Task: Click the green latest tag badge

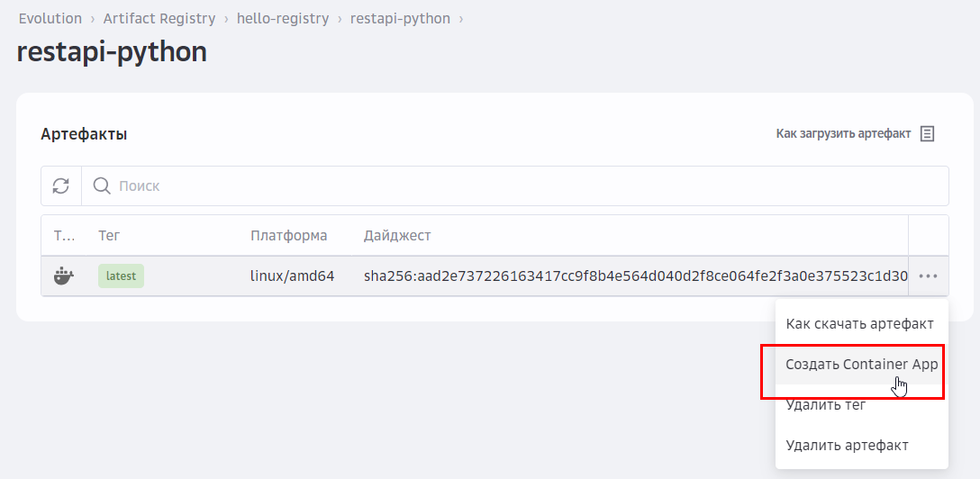Action: tap(121, 276)
